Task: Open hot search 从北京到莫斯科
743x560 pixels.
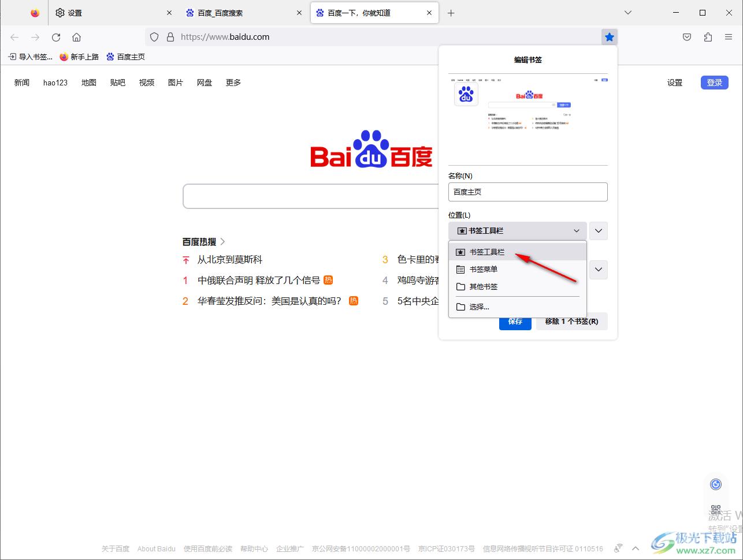Action: (230, 260)
